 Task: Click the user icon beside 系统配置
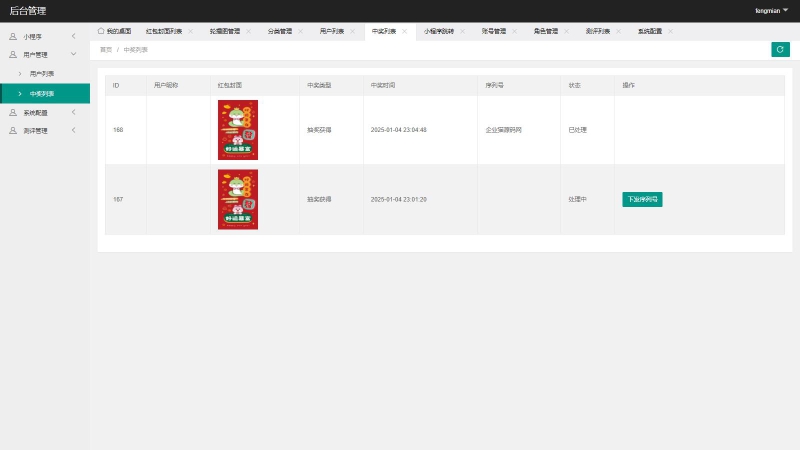click(x=13, y=112)
